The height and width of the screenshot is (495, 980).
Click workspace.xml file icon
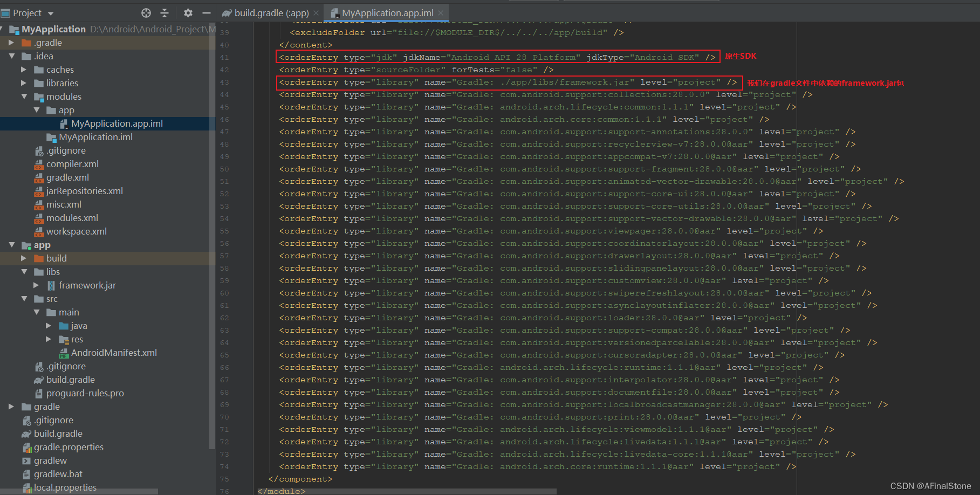click(39, 231)
